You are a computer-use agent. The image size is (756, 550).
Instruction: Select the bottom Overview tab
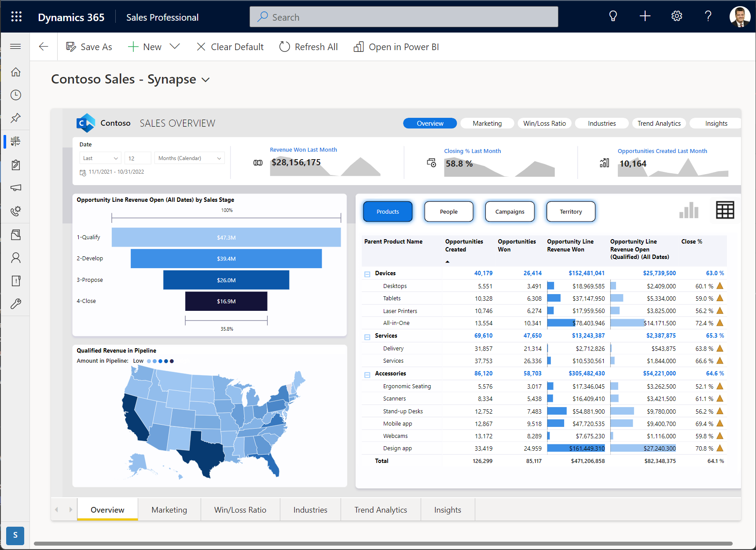pos(107,510)
